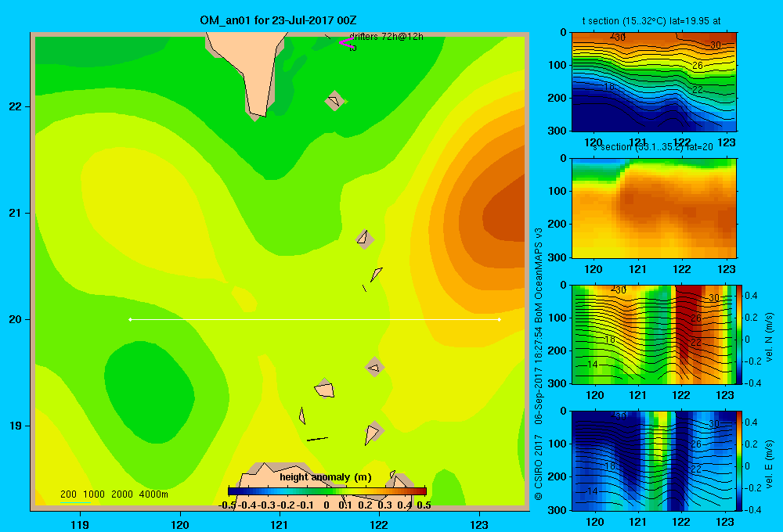This screenshot has width=783, height=532.
Task: Click the "vel. E (m/s)" axis label
Action: 769,464
